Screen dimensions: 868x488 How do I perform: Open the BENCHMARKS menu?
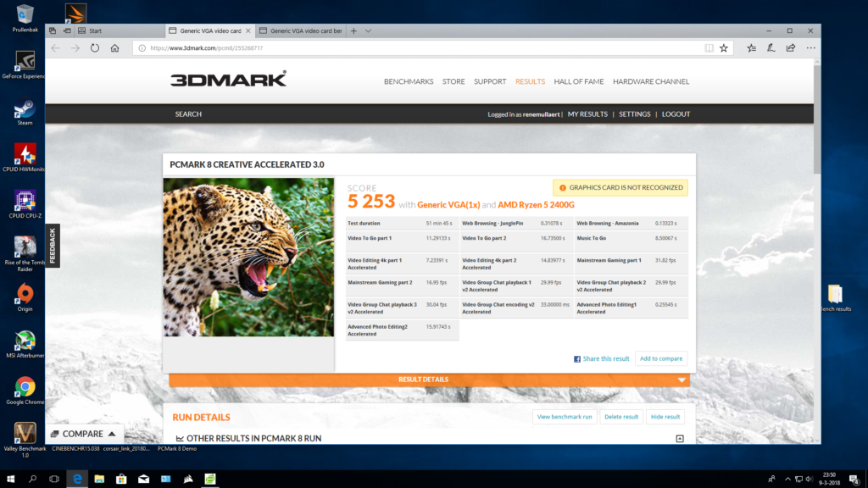tap(409, 81)
